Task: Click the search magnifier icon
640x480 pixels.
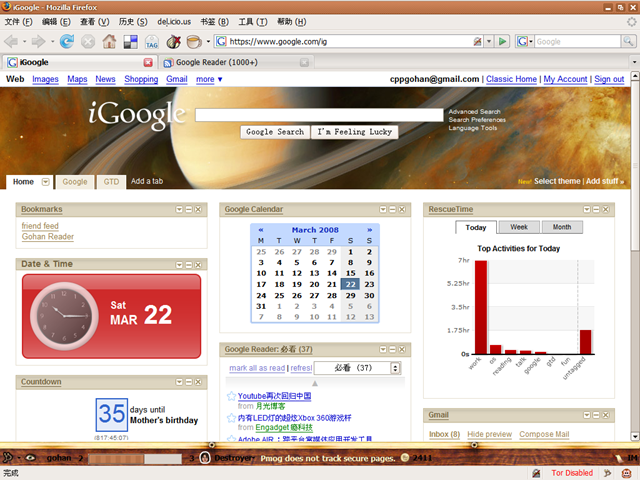Action: point(628,41)
